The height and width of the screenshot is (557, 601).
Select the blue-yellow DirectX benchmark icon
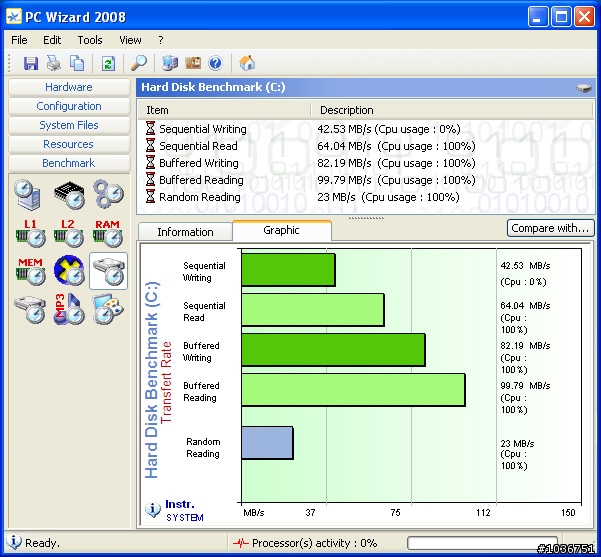pyautogui.click(x=69, y=271)
